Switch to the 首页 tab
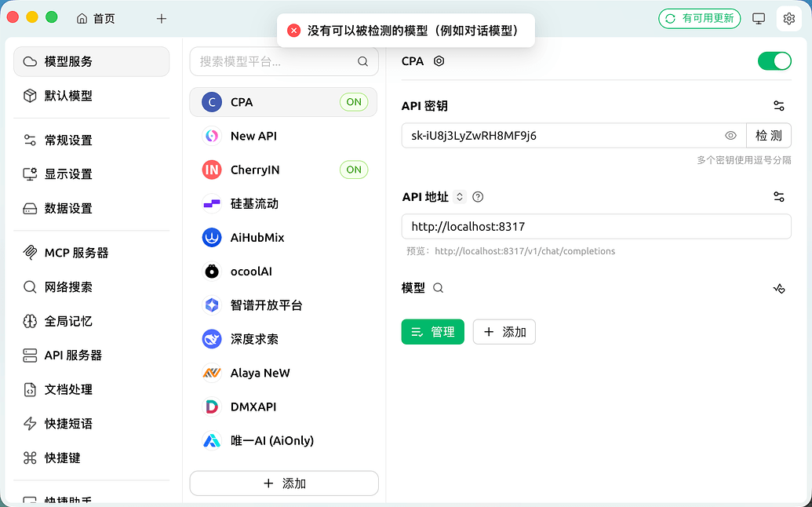 pyautogui.click(x=96, y=19)
